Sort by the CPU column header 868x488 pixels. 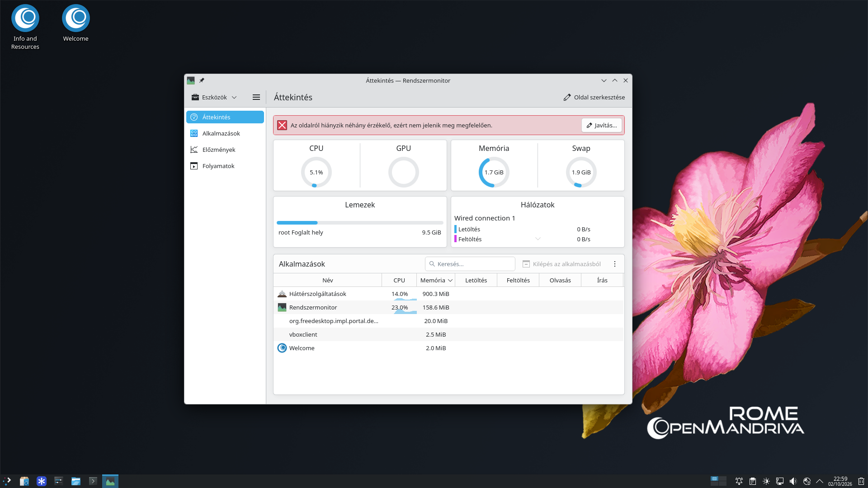pyautogui.click(x=399, y=280)
